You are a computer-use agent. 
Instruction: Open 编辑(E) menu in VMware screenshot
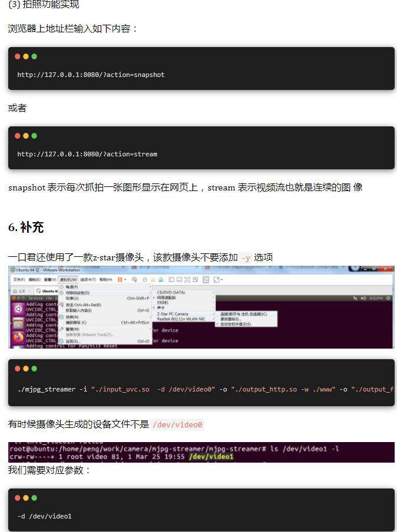tap(34, 280)
